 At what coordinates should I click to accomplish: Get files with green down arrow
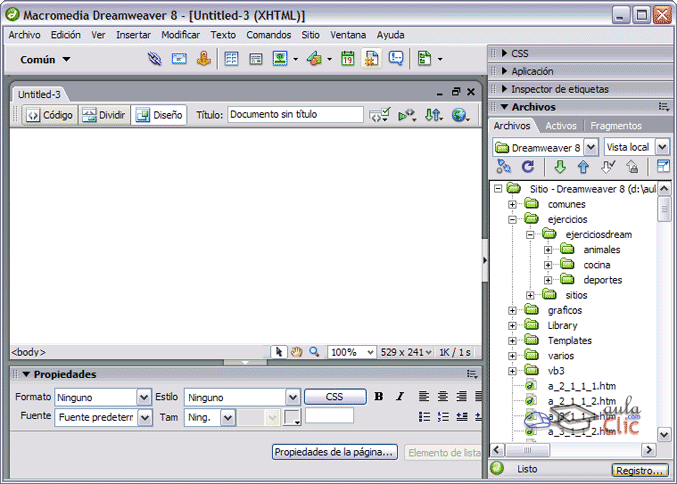click(x=560, y=167)
